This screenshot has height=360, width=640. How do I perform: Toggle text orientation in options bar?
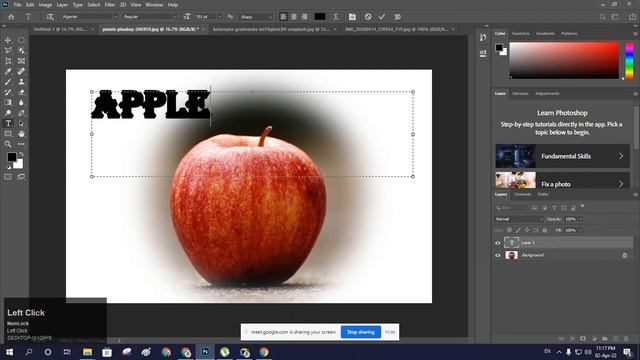click(50, 17)
